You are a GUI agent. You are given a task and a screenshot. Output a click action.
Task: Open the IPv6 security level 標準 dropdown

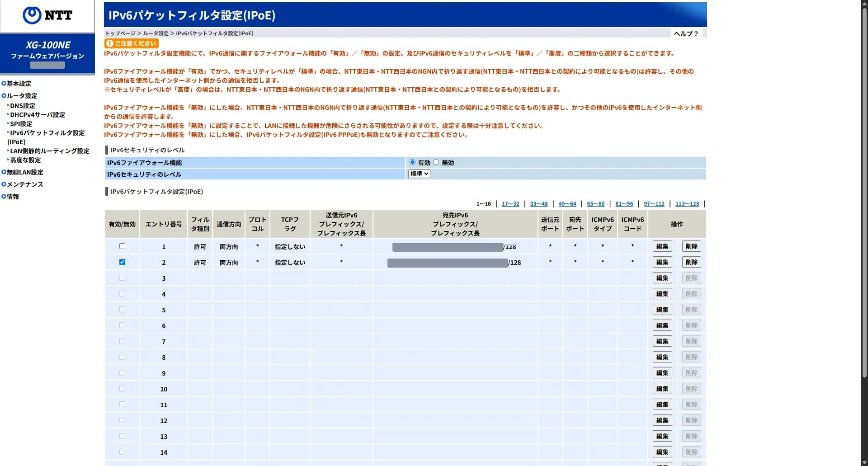(x=419, y=174)
